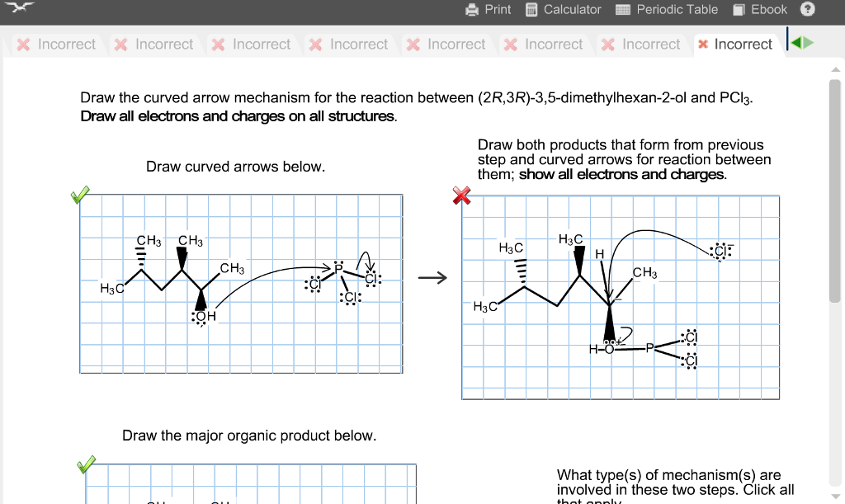Open the first Incorrect attempt tab

click(x=56, y=45)
